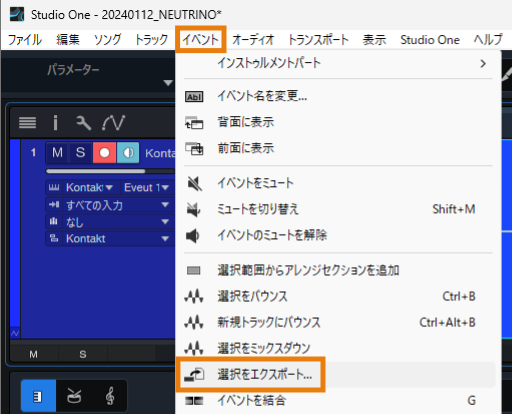Mute track 1 with M button

coord(57,153)
